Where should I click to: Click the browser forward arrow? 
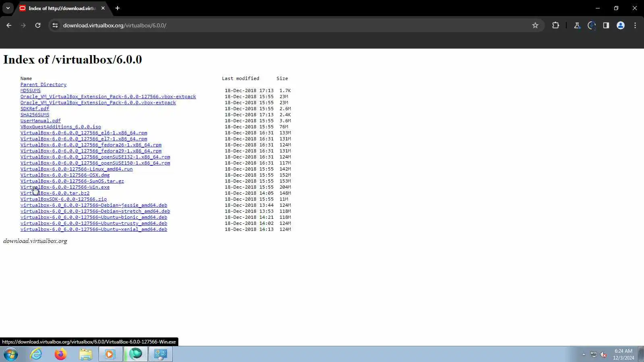pos(23,25)
